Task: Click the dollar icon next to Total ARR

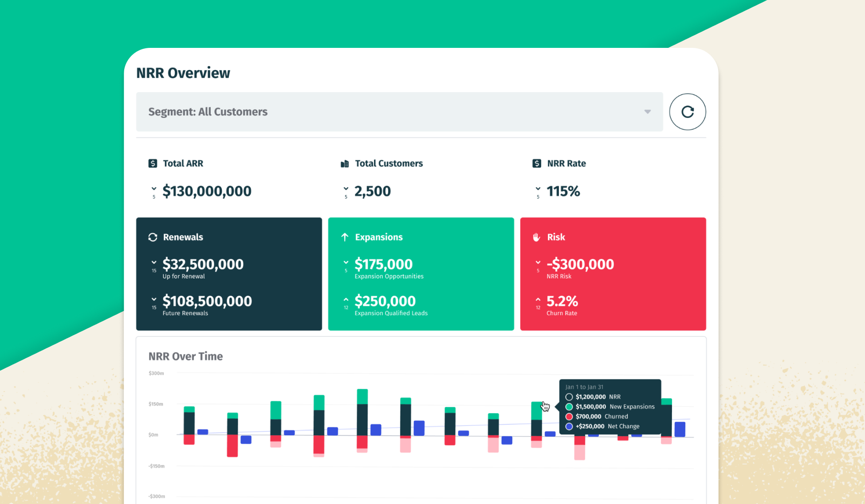Action: pyautogui.click(x=153, y=163)
